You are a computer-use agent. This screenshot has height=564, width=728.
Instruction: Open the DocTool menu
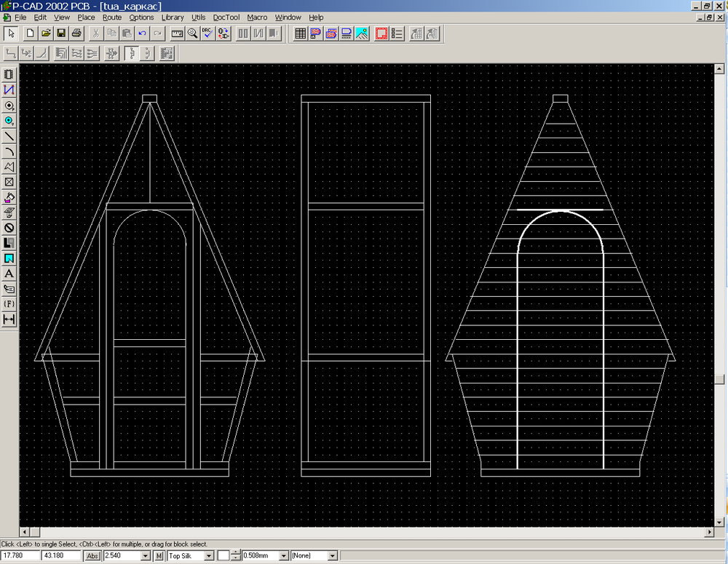click(x=226, y=17)
